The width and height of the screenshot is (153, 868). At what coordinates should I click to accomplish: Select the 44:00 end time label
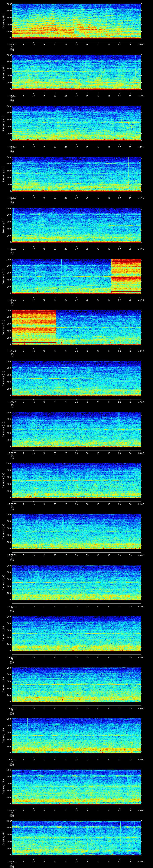(141, 760)
